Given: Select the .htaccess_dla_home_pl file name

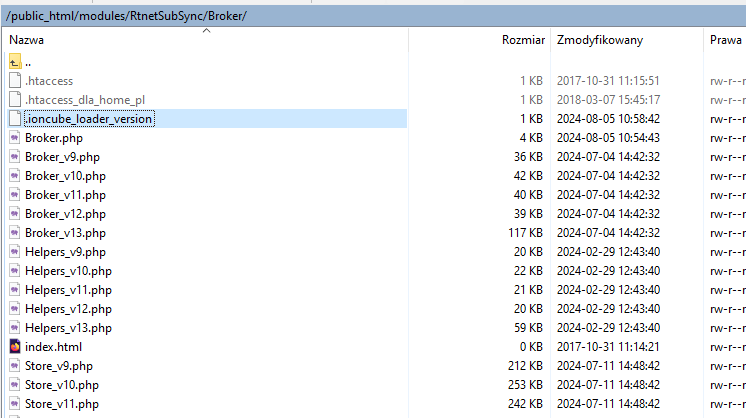Looking at the screenshot, I should pos(85,100).
